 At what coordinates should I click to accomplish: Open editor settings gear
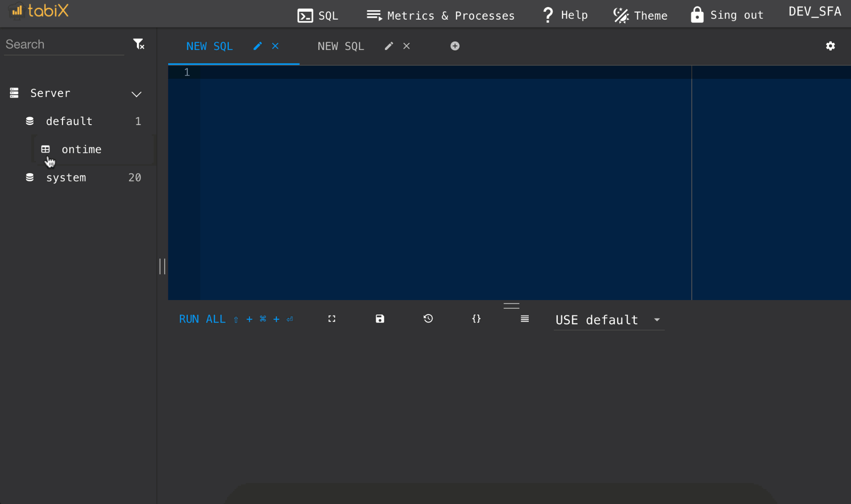coord(831,46)
